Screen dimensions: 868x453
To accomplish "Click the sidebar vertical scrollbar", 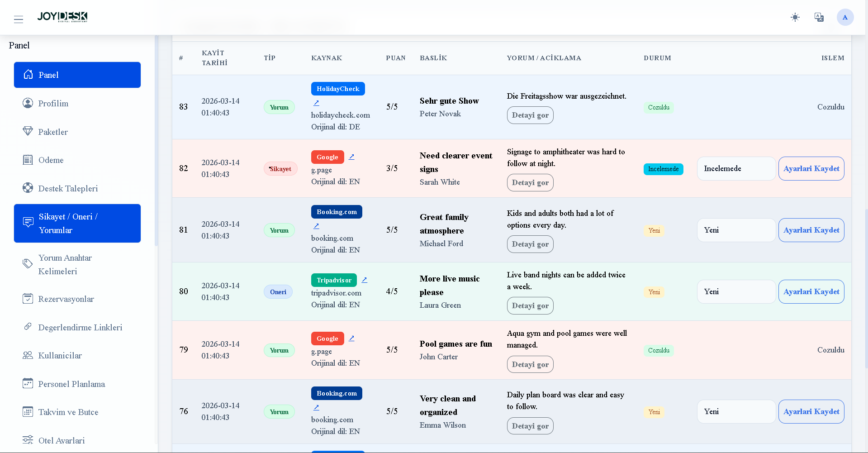I will pyautogui.click(x=156, y=140).
